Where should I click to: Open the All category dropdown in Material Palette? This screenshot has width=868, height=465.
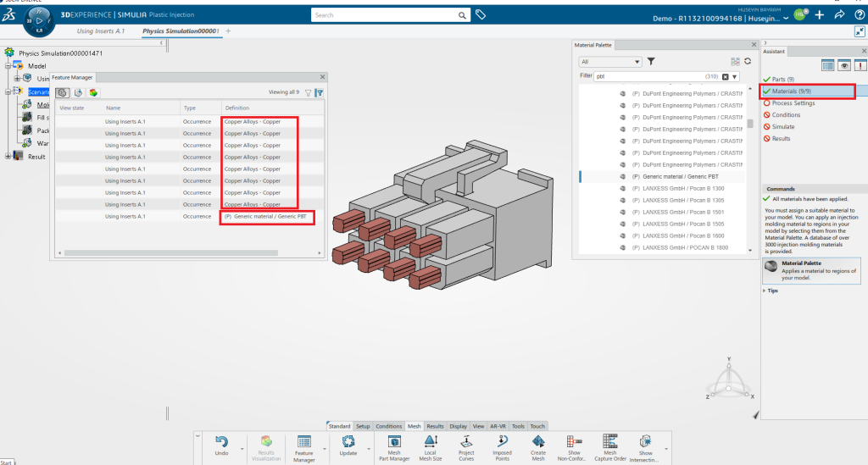tap(610, 62)
